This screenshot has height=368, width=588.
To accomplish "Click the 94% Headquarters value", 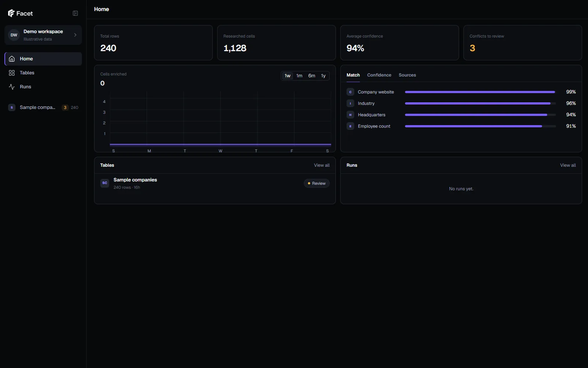I will [x=571, y=115].
